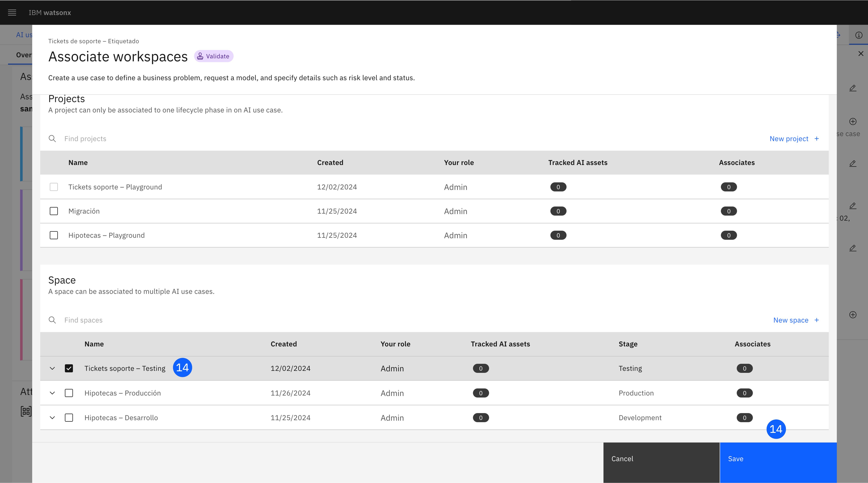Expand the Hipotecas – Desarrollo row
Viewport: 868px width, 483px height.
[x=52, y=418]
